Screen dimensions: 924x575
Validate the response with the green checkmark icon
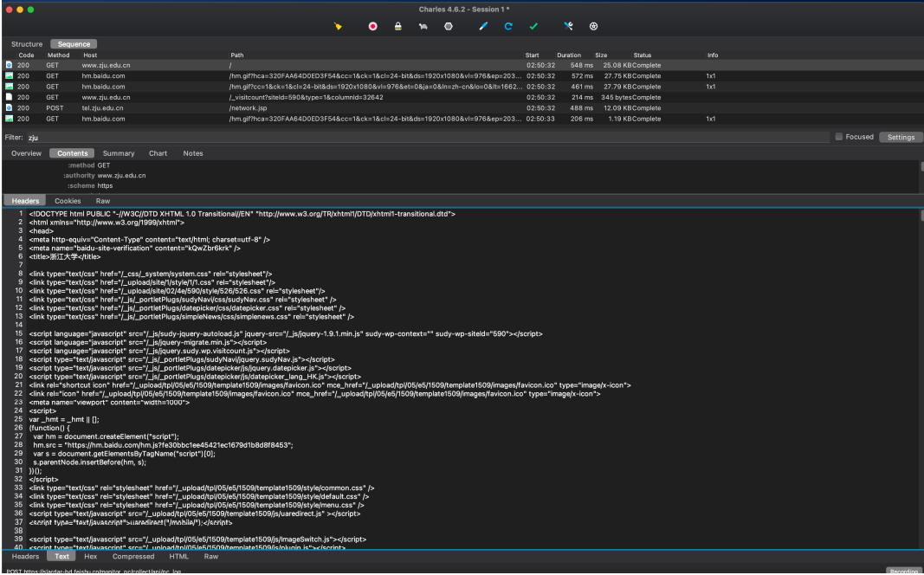[533, 26]
